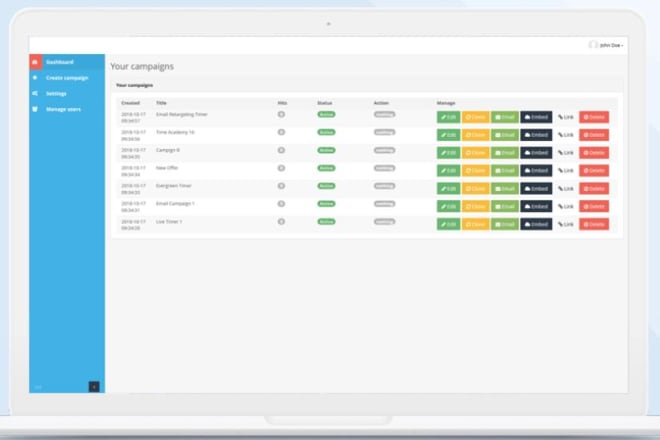Viewport: 660px width, 440px height.
Task: Delete the Email Campaign 1 campaign
Action: (x=594, y=206)
